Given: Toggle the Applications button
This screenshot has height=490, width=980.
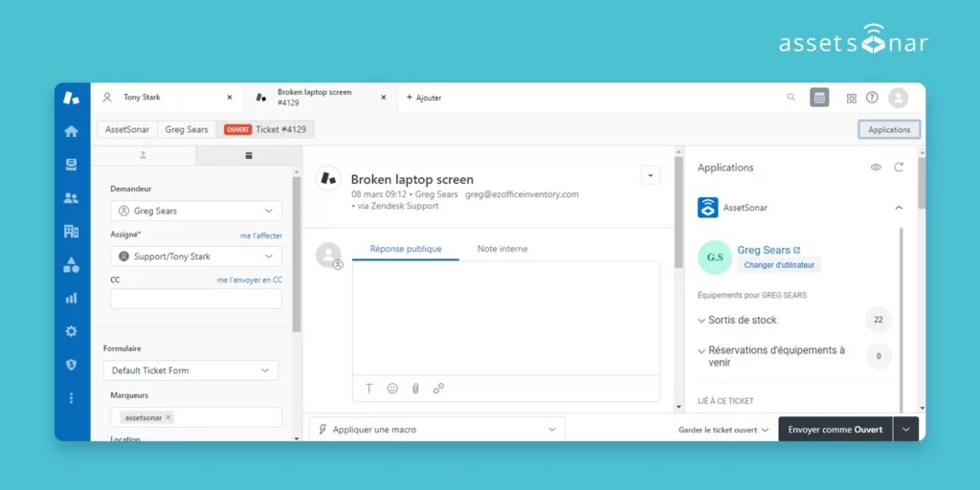Looking at the screenshot, I should click(889, 129).
